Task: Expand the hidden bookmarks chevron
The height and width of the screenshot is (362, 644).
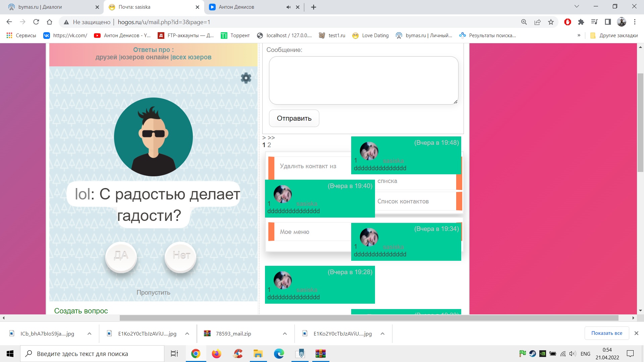Action: click(x=579, y=35)
